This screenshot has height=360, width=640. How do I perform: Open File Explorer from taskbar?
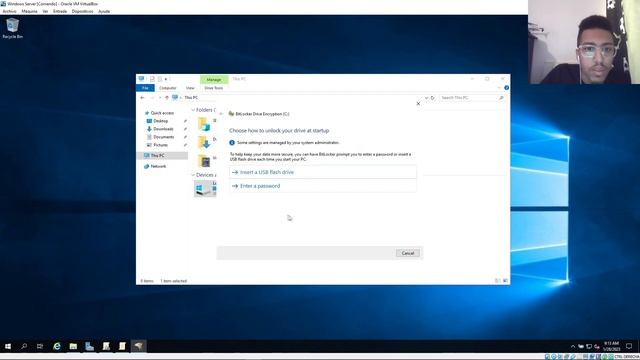73,346
